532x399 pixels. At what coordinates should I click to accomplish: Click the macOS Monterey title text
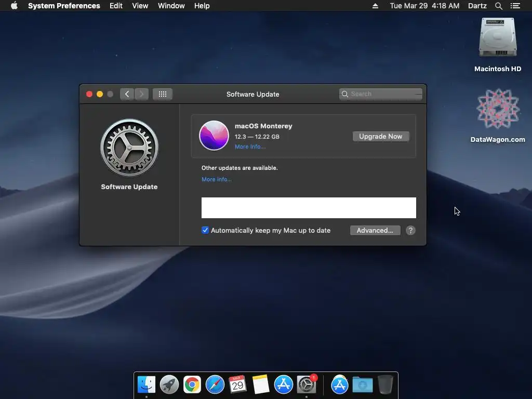coord(263,126)
